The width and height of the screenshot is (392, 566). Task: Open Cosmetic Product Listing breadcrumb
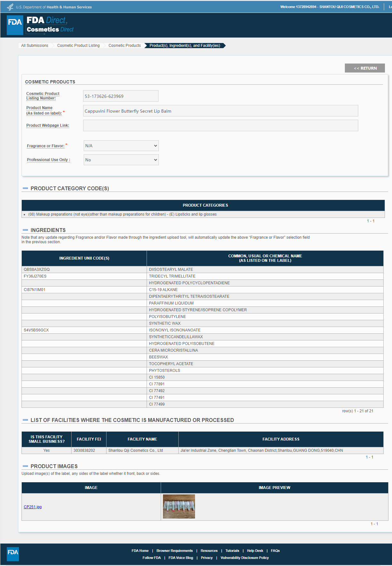[78, 46]
